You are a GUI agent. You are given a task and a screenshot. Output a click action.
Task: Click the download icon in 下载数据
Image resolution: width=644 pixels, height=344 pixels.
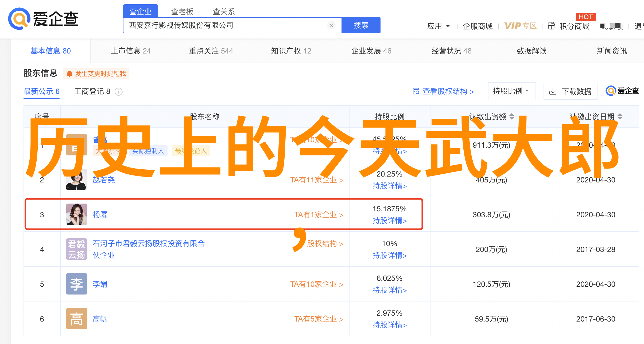click(553, 92)
